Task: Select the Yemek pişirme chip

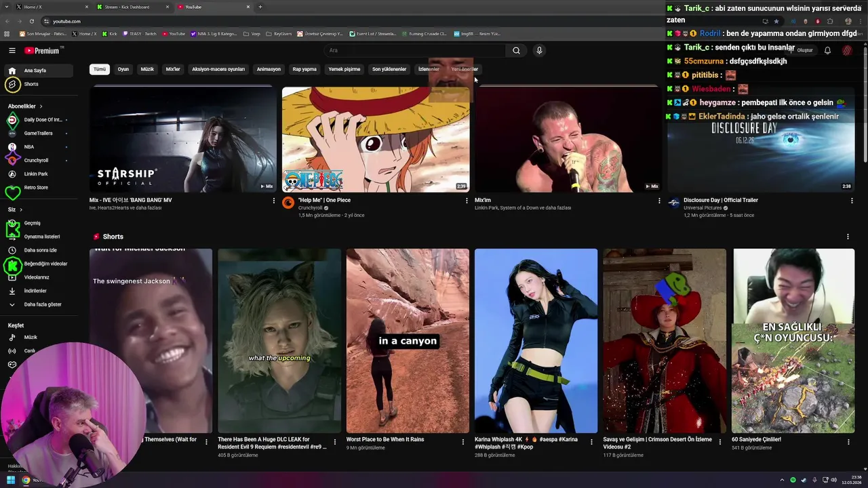Action: (344, 69)
